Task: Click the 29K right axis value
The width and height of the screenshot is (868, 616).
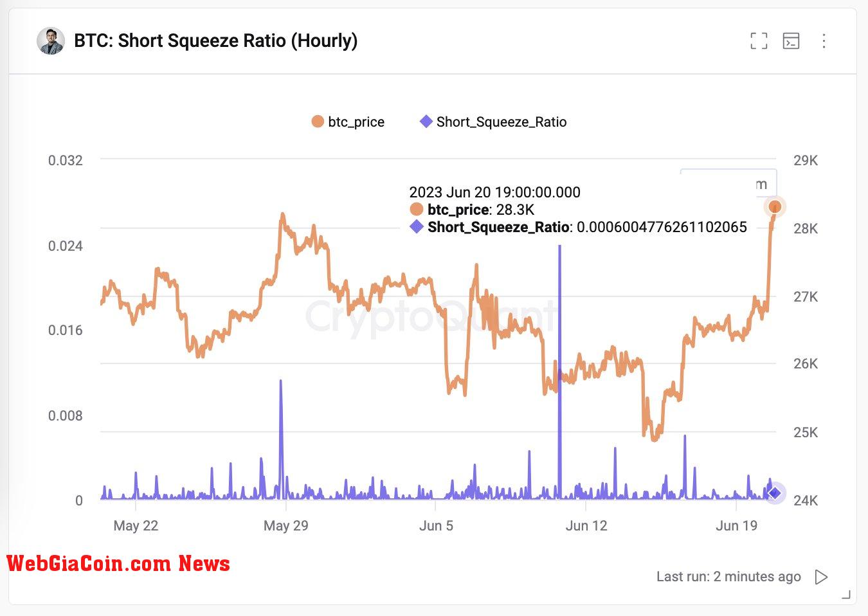Action: [806, 160]
